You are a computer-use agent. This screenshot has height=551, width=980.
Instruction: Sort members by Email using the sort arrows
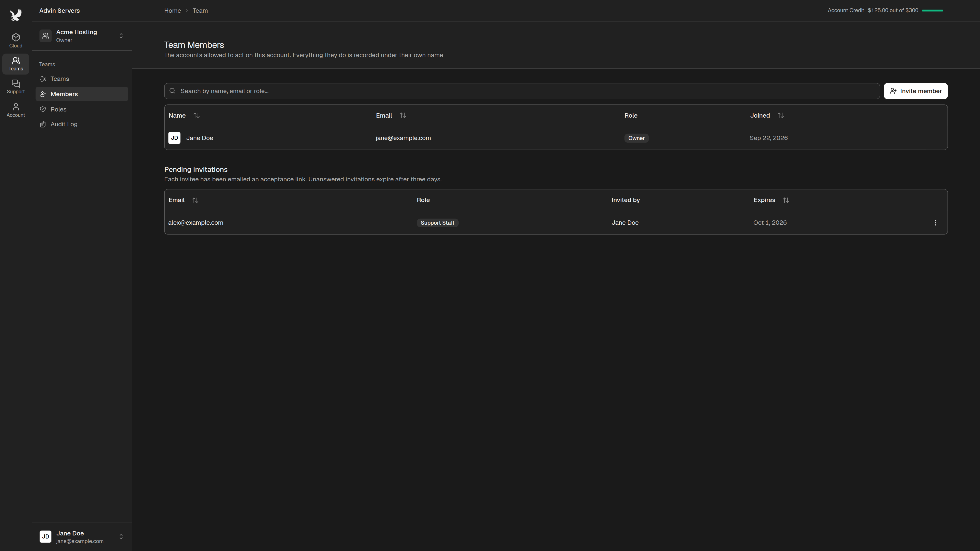coord(403,115)
